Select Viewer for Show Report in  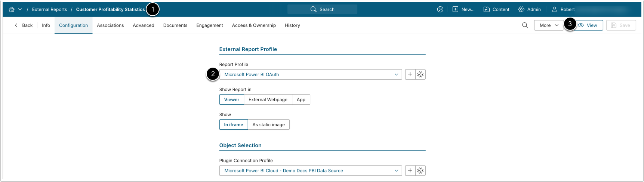[x=231, y=100]
